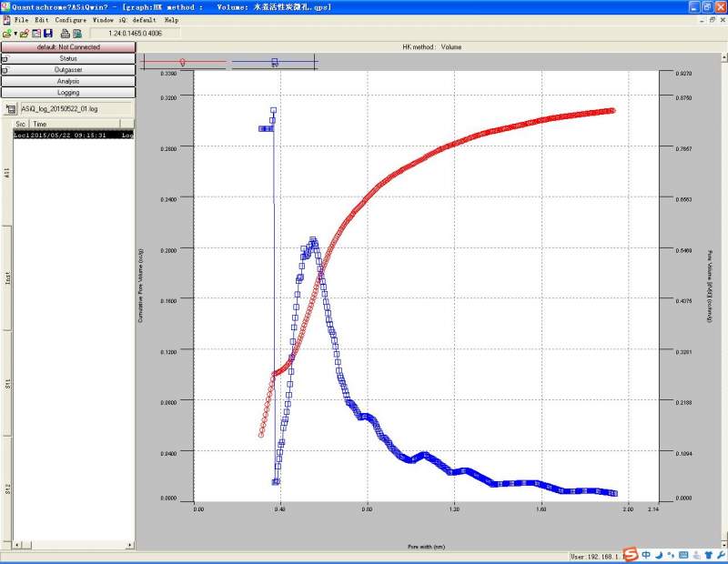Click the HK method : Volume graph title
Screen dimensions: 728x564
(431, 47)
